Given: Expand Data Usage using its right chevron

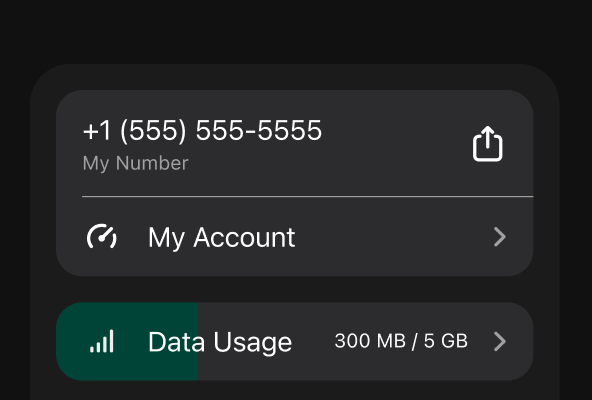Looking at the screenshot, I should coord(500,341).
